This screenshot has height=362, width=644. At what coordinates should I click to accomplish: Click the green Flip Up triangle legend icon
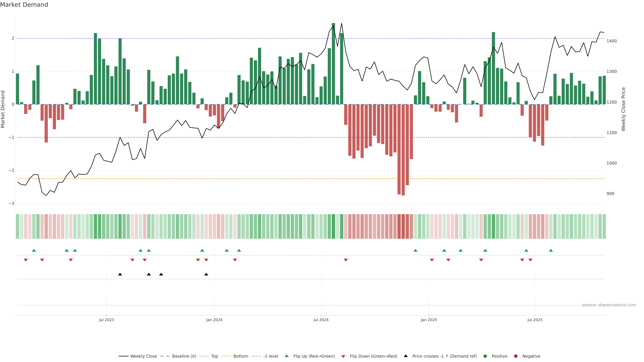286,356
